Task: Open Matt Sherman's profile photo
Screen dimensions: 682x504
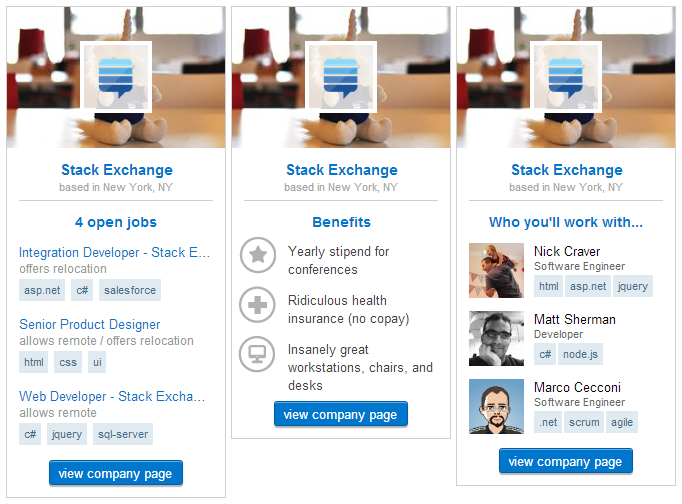Action: (496, 338)
